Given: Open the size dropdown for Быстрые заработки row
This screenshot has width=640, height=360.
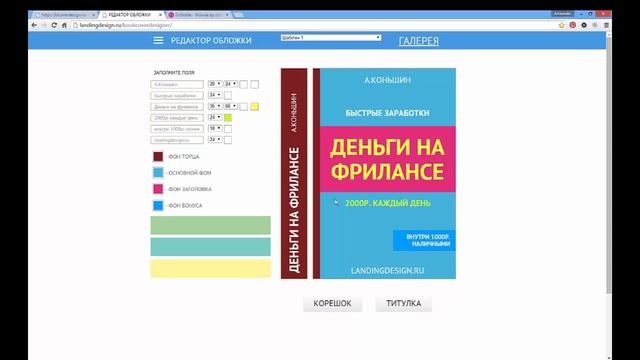Looking at the screenshot, I should point(215,95).
